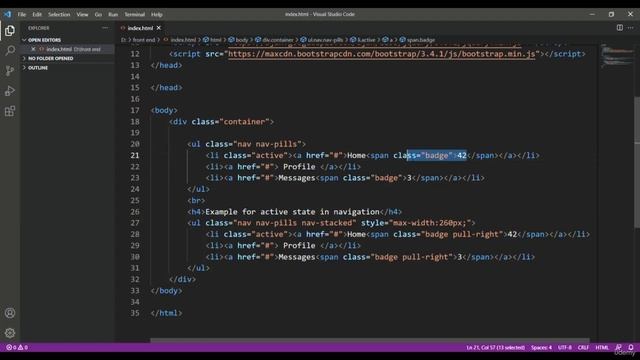The width and height of the screenshot is (640, 360).
Task: Click the nav-stacked class text on line 27
Action: (329, 223)
